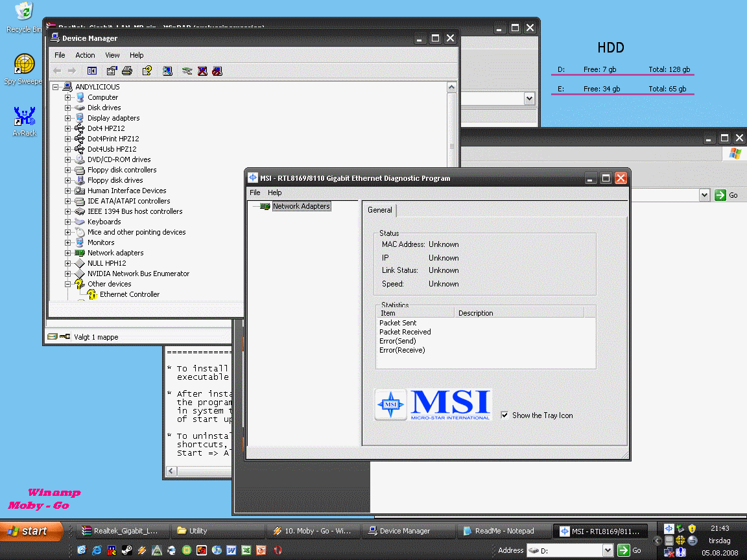This screenshot has height=560, width=747.
Task: Select the Ethernet Controller device
Action: point(130,294)
